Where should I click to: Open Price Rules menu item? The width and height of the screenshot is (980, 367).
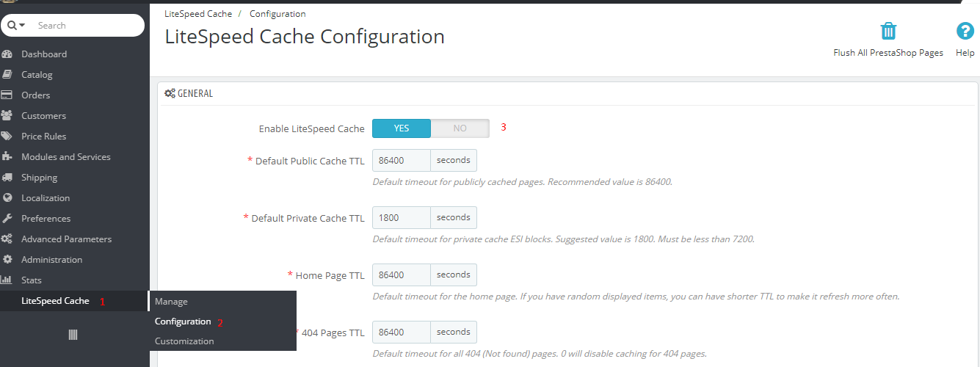point(43,137)
